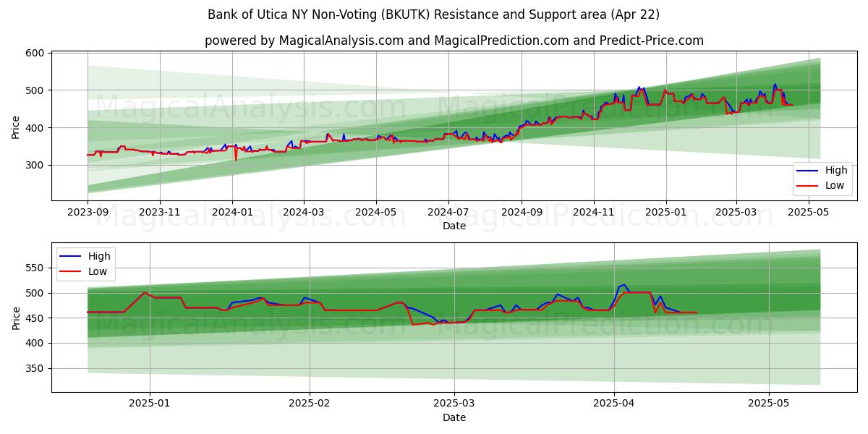Click the '2025-05' tick on top chart
Screen dimensions: 868x434
pyautogui.click(x=808, y=212)
